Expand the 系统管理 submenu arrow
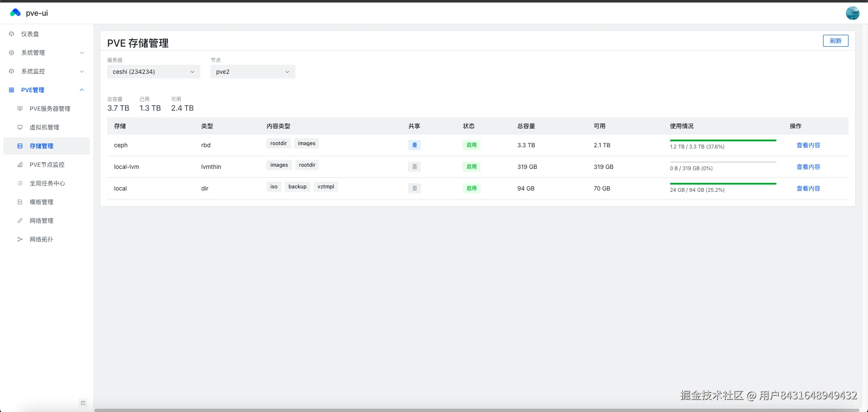The width and height of the screenshot is (868, 412). click(x=82, y=53)
